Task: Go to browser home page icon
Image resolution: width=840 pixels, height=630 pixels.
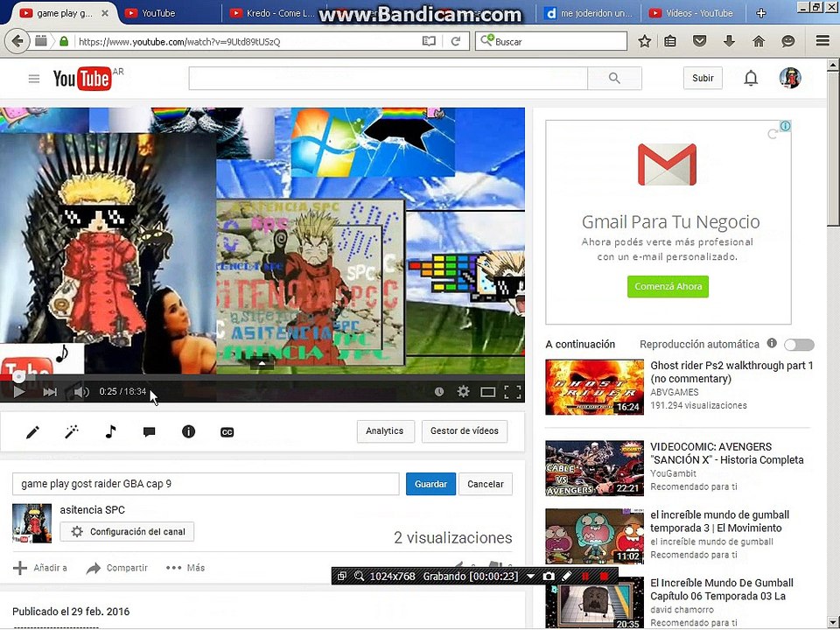Action: 759,41
